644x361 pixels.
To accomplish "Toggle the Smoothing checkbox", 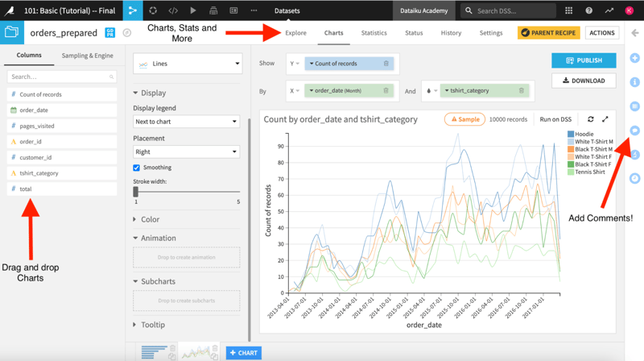I will pos(136,168).
